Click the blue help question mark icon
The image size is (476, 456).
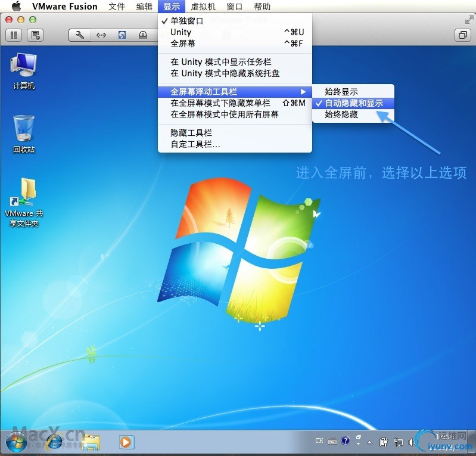point(345,441)
